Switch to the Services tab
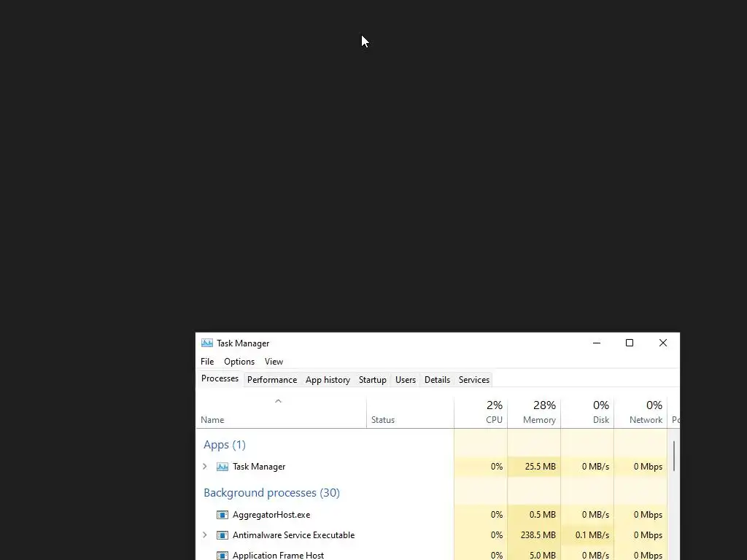The height and width of the screenshot is (560, 747). (474, 379)
